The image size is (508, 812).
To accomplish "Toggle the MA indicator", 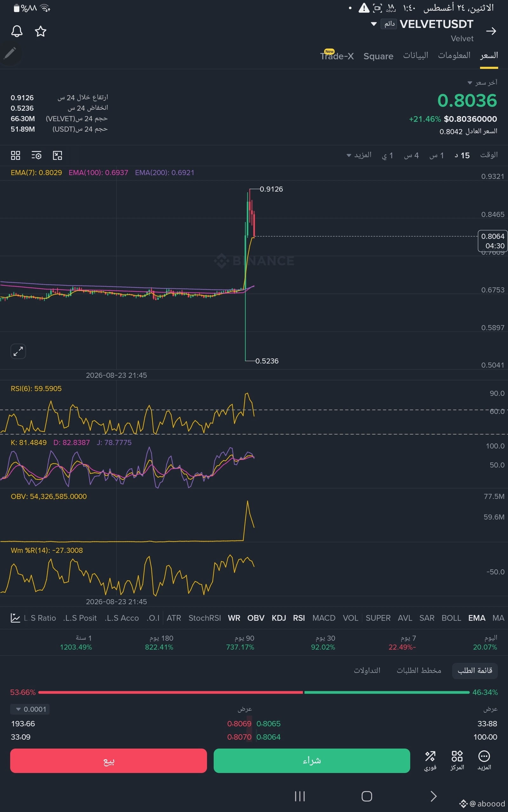I will click(498, 618).
